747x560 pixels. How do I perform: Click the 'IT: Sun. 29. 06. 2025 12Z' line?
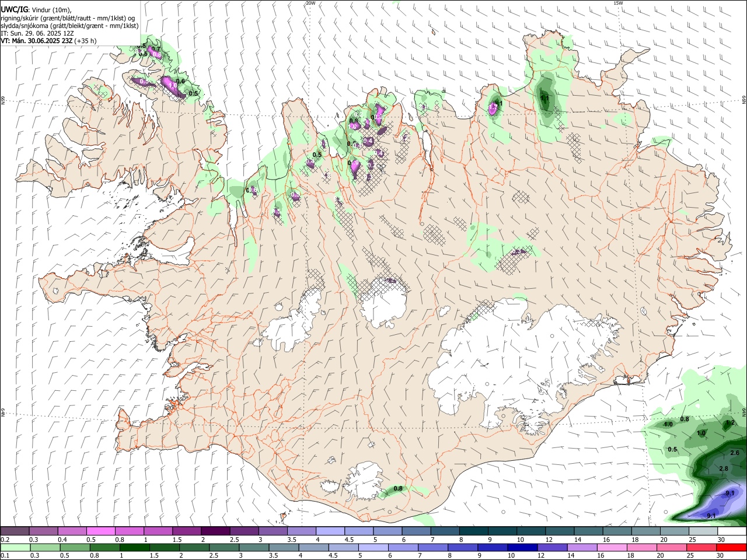(37, 33)
